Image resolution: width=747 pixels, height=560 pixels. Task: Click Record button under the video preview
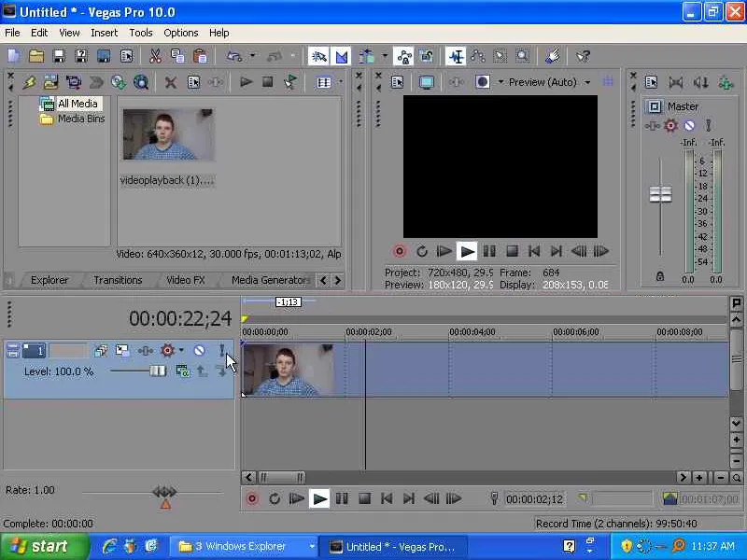click(400, 251)
